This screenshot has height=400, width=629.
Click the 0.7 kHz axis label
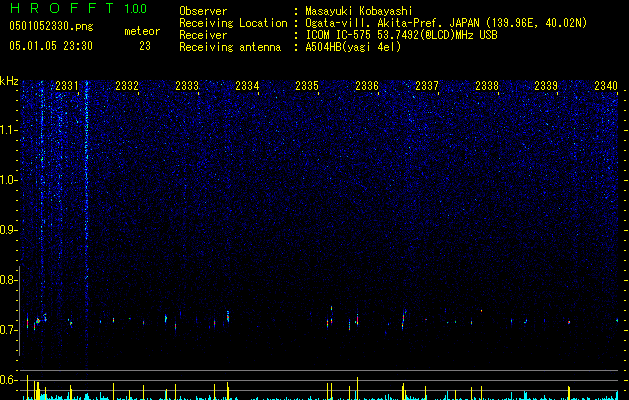(8, 330)
